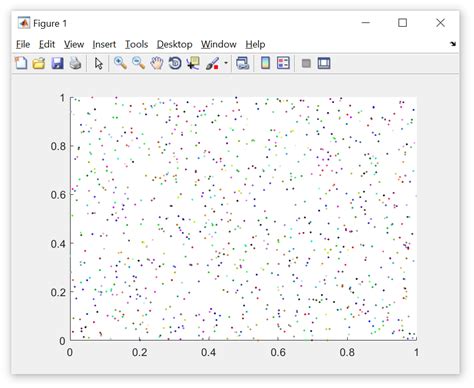This screenshot has width=474, height=388.
Task: Click the y-axis label 0.2
Action: pyautogui.click(x=58, y=292)
